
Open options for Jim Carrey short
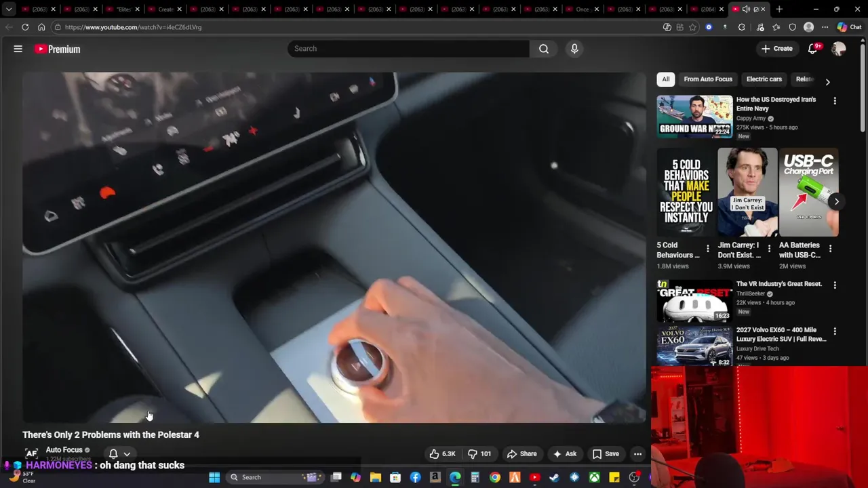pyautogui.click(x=769, y=249)
